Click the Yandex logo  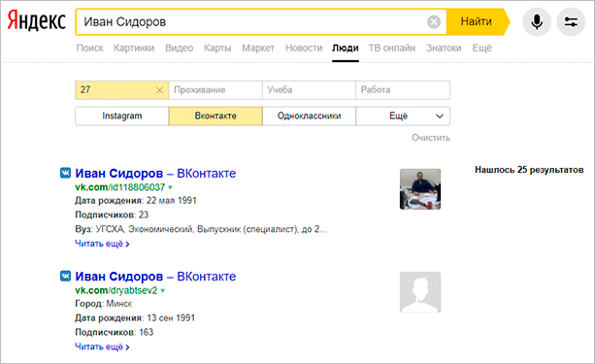click(x=37, y=21)
